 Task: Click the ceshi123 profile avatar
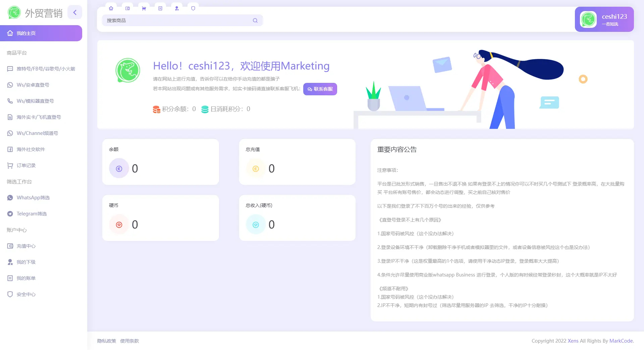coord(588,19)
